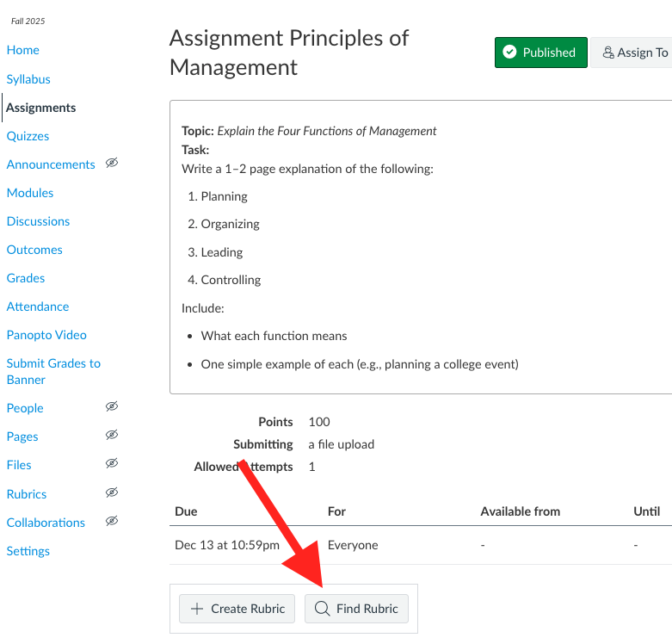Screen dimensions: 672x644
Task: Click the '1. Planning' list item
Action: (x=218, y=196)
